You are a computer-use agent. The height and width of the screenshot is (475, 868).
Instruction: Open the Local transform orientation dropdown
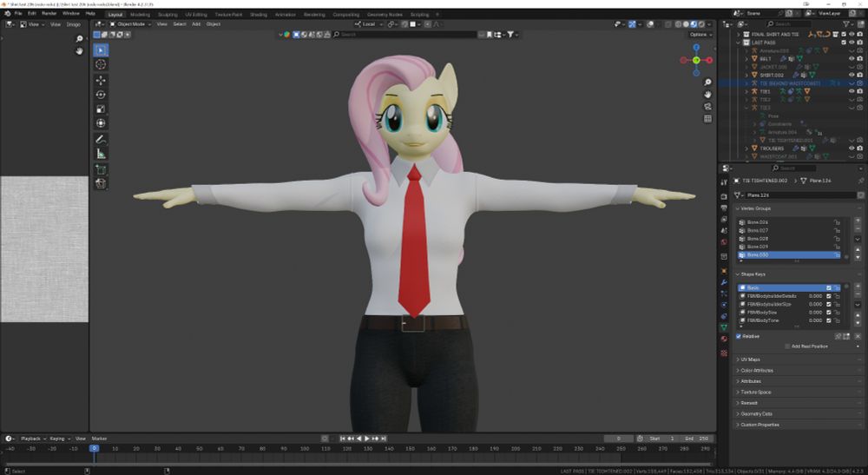tap(369, 24)
